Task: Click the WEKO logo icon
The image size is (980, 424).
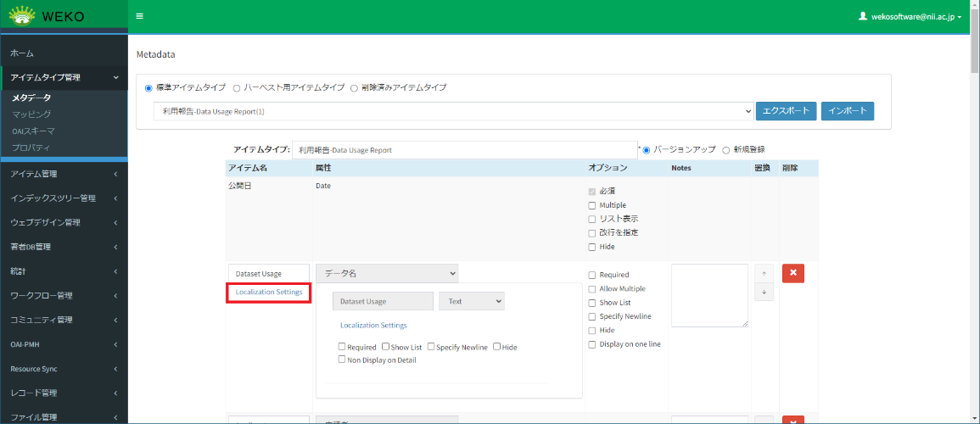Action: (x=22, y=16)
